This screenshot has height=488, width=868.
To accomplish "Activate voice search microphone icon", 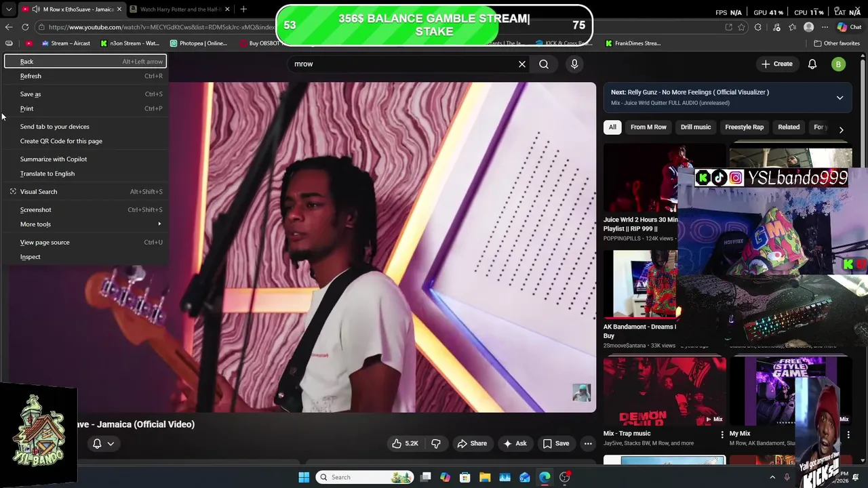I will click(x=574, y=64).
